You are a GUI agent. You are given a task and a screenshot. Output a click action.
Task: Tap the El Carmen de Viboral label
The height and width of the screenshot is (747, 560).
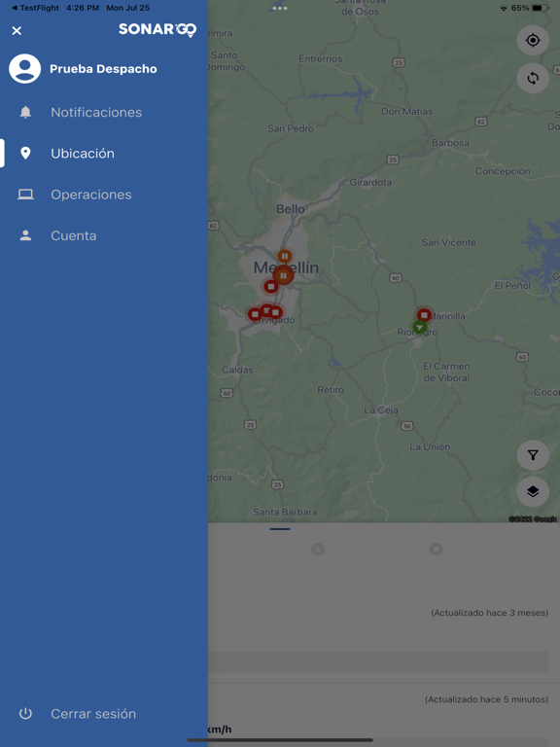446,373
